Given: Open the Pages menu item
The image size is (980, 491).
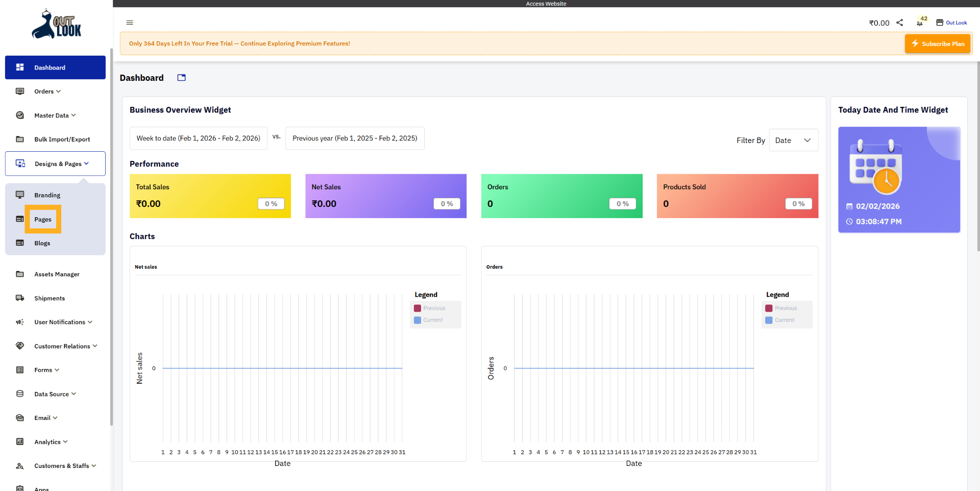Looking at the screenshot, I should (43, 219).
